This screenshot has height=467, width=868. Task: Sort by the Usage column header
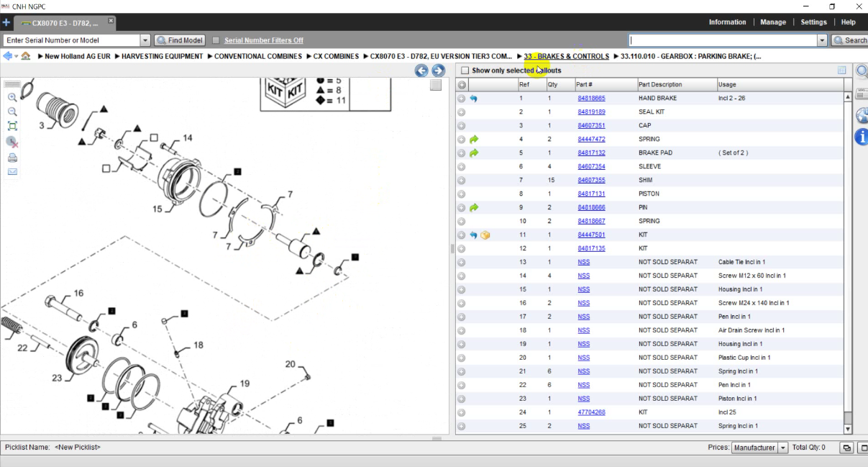780,85
